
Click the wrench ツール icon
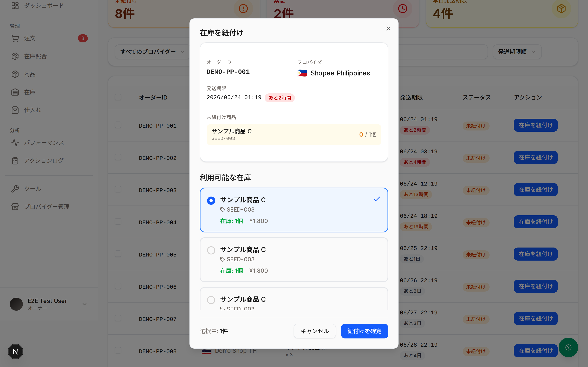15,189
